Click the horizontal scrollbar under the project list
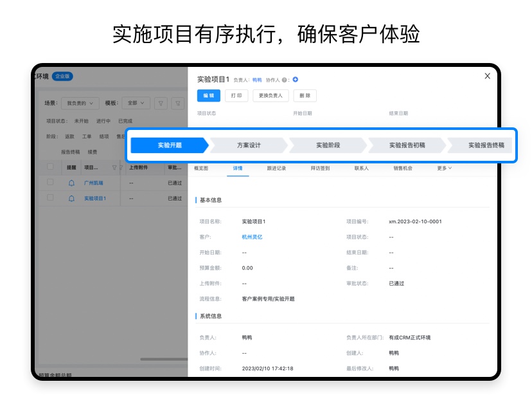Screen dimensions: 532x402 [164, 359]
